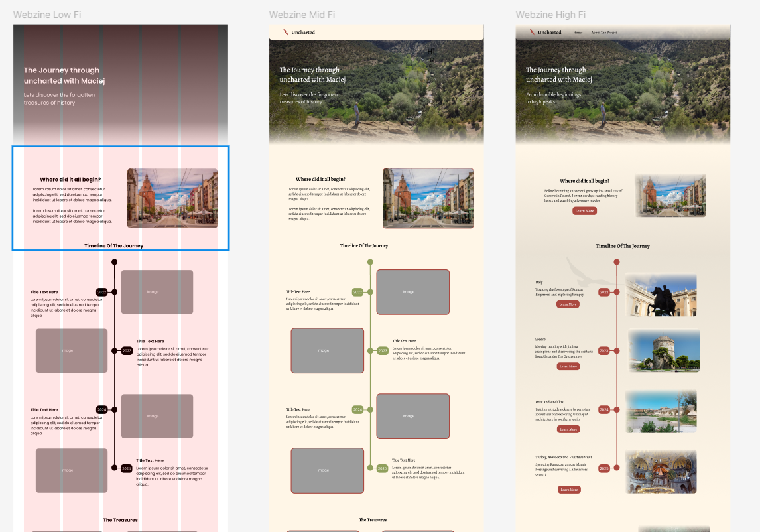The height and width of the screenshot is (532, 760).
Task: Select first grey image placeholder in Mid Fi
Action: click(412, 292)
